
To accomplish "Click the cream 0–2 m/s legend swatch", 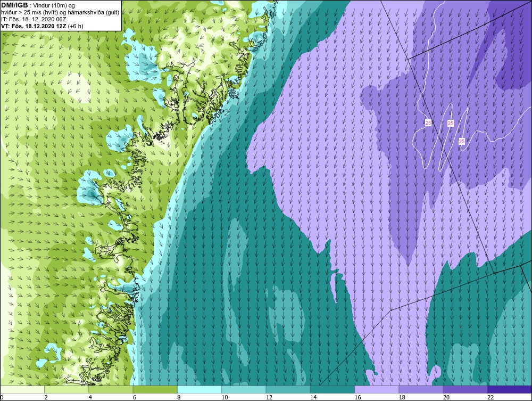I will pos(22,389).
